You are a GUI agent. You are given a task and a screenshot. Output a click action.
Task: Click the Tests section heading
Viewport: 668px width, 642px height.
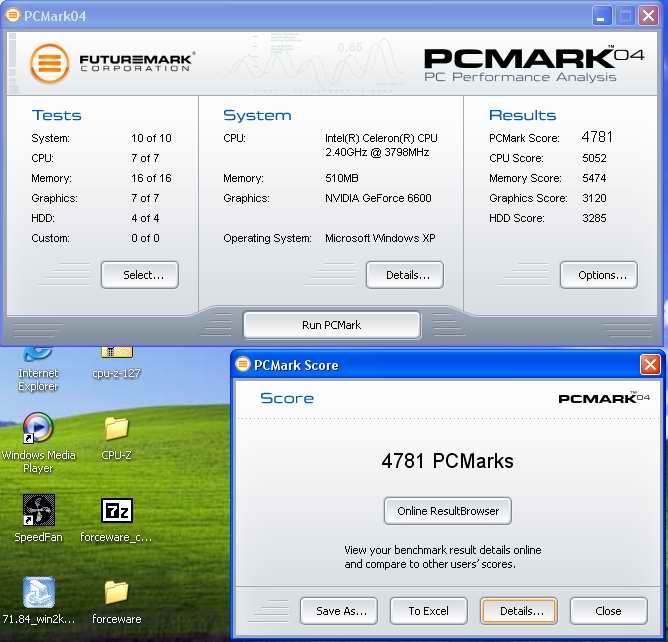(x=57, y=115)
